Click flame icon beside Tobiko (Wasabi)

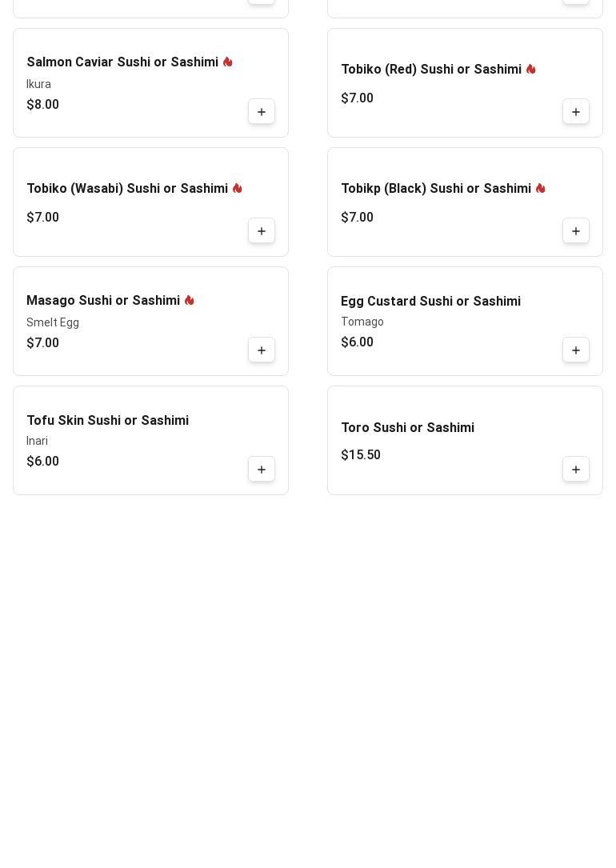click(x=238, y=188)
